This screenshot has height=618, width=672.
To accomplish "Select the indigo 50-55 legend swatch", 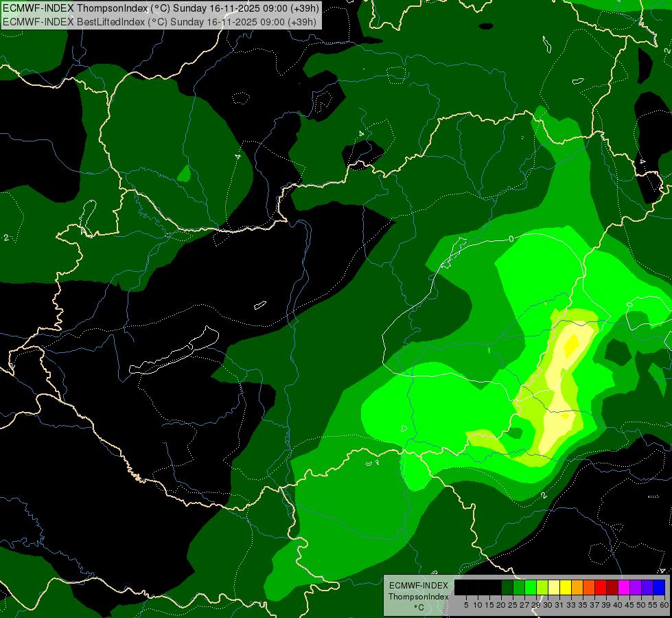I will 647,587.
